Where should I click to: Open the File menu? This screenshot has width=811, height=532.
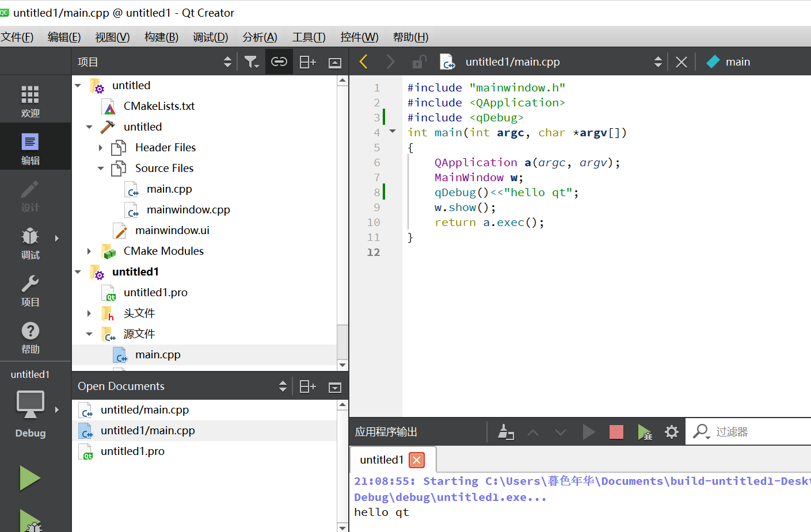click(17, 37)
